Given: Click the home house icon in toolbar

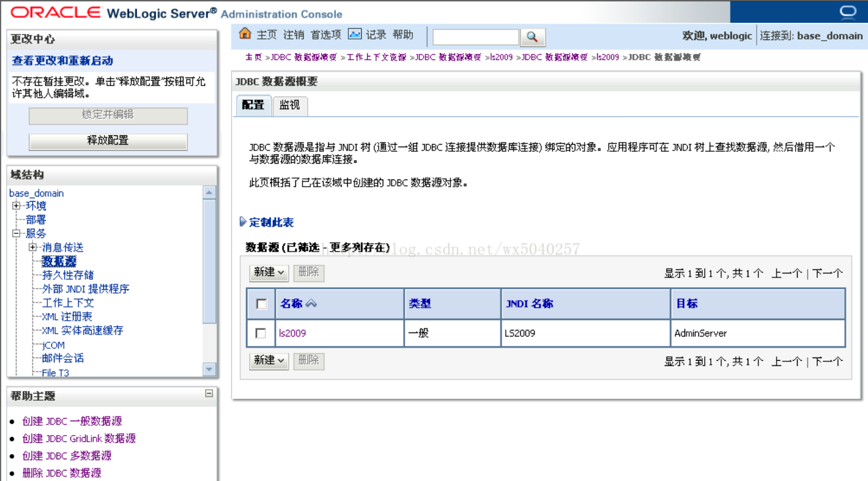Looking at the screenshot, I should (245, 34).
